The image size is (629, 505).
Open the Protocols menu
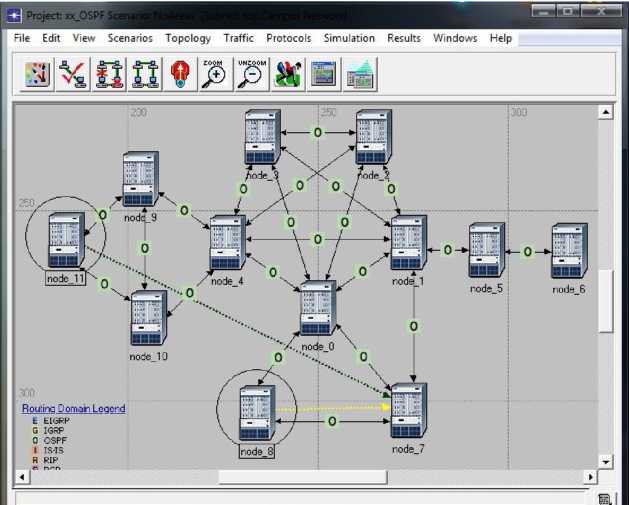[x=289, y=38]
